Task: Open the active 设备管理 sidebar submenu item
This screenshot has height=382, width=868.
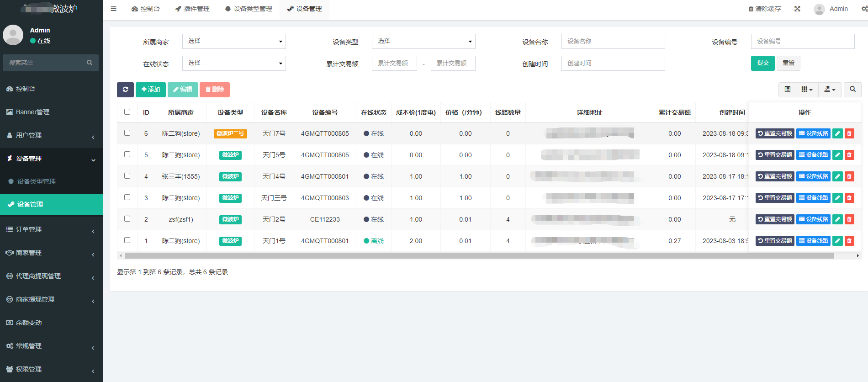Action: (x=52, y=204)
